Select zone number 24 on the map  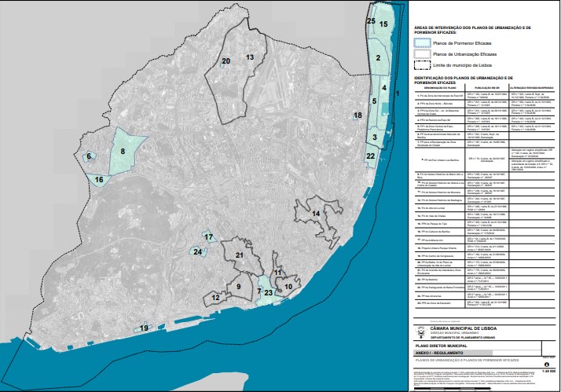(198, 251)
